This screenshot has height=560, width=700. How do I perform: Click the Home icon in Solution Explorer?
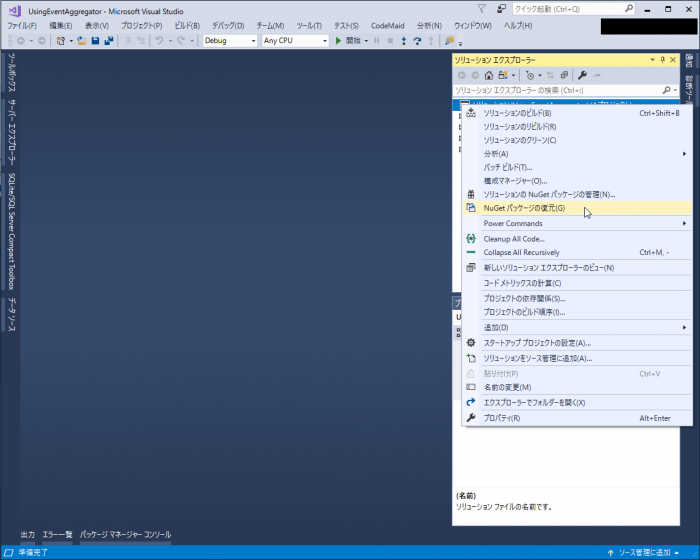[488, 75]
